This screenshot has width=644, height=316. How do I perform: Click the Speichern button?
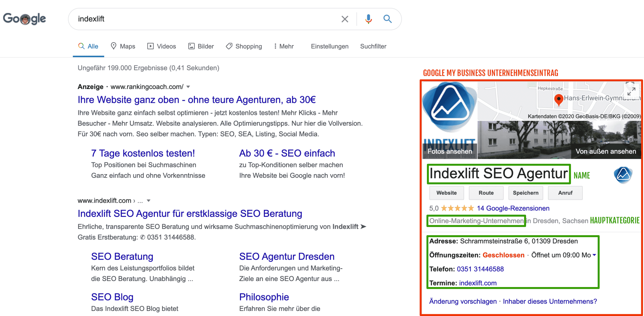coord(526,193)
